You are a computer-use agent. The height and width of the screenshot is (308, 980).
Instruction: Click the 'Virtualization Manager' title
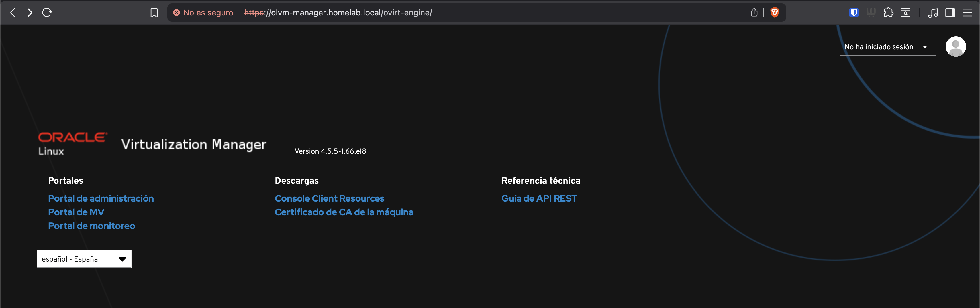194,145
